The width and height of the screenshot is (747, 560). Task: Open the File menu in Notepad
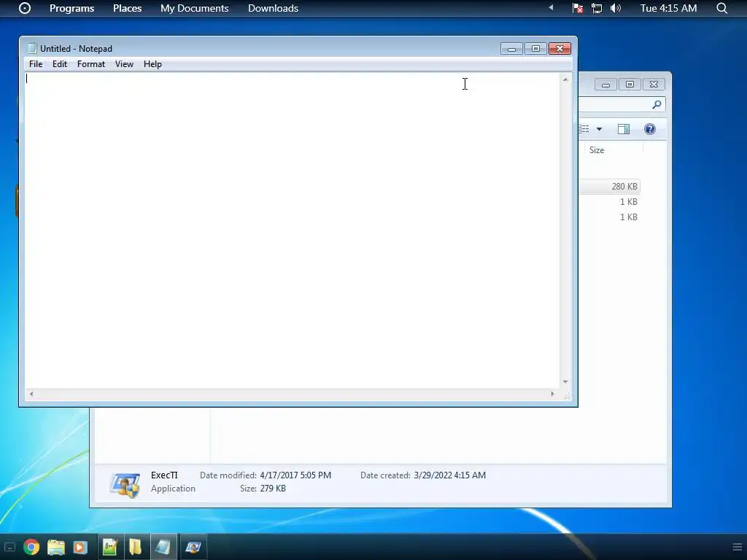[x=36, y=64]
